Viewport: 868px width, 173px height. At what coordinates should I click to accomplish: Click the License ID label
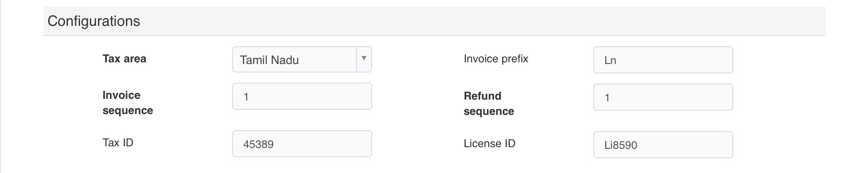[x=489, y=144]
